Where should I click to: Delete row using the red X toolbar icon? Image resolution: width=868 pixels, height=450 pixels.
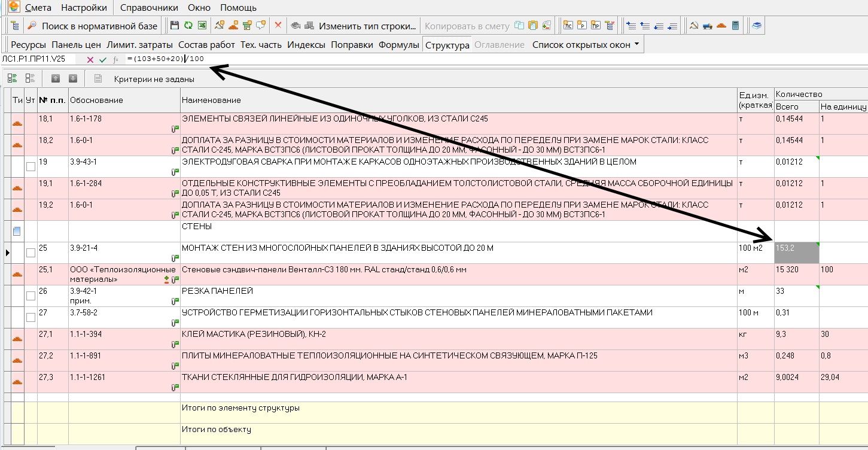coord(278,26)
